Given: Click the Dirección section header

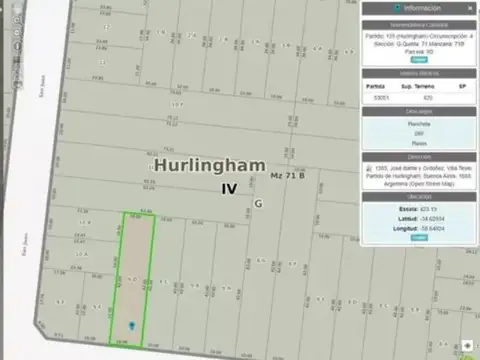Looking at the screenshot, I should click(419, 157).
